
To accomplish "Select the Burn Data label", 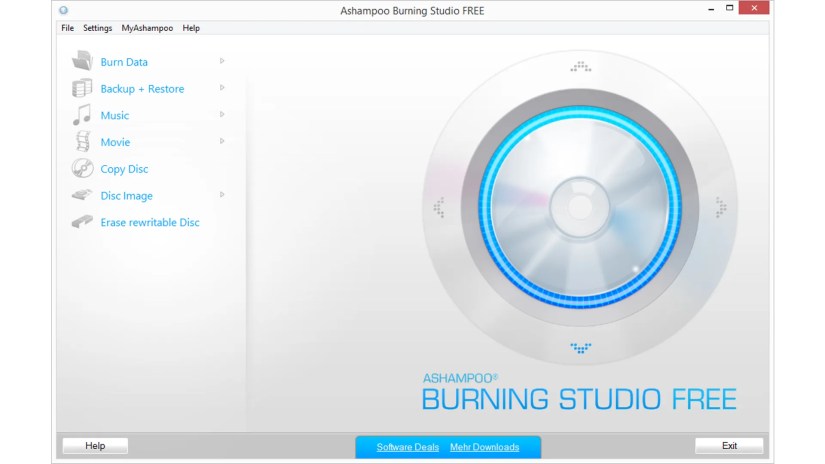I will pos(124,62).
